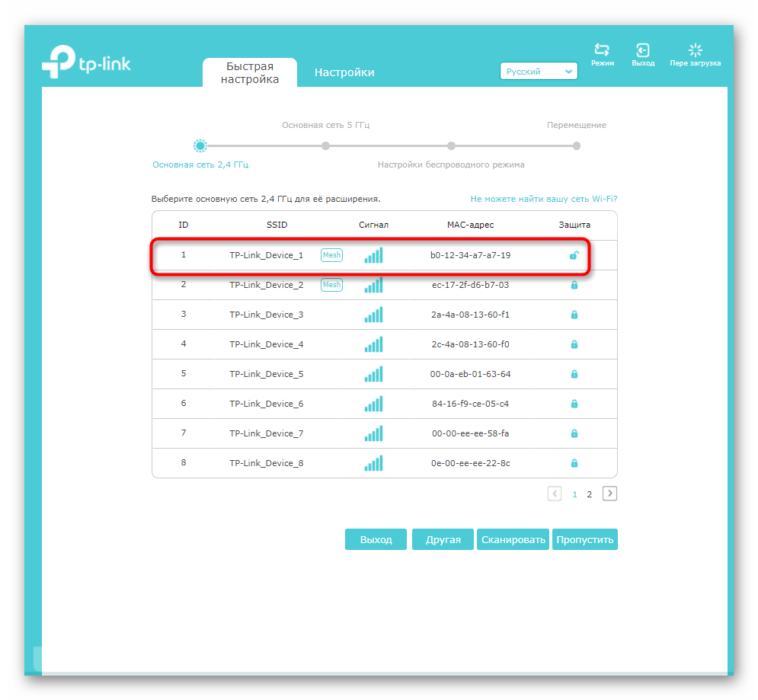Click the Выход button below table

[376, 539]
